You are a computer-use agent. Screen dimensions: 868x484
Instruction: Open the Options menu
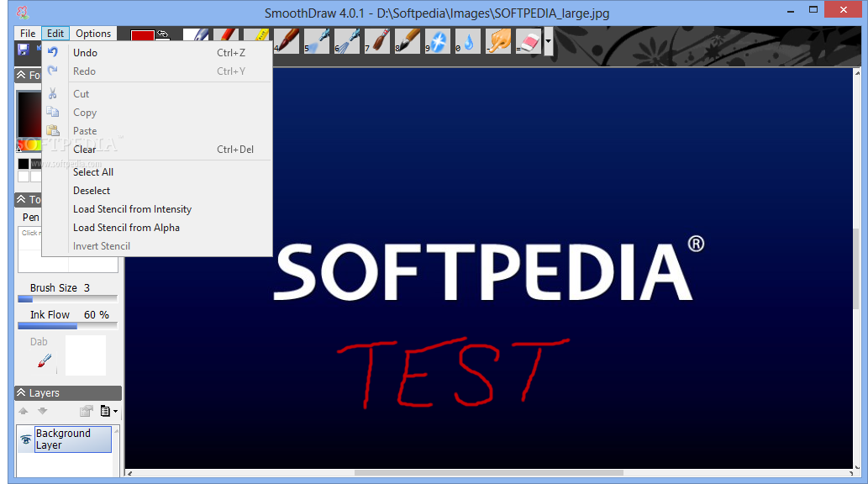click(93, 34)
